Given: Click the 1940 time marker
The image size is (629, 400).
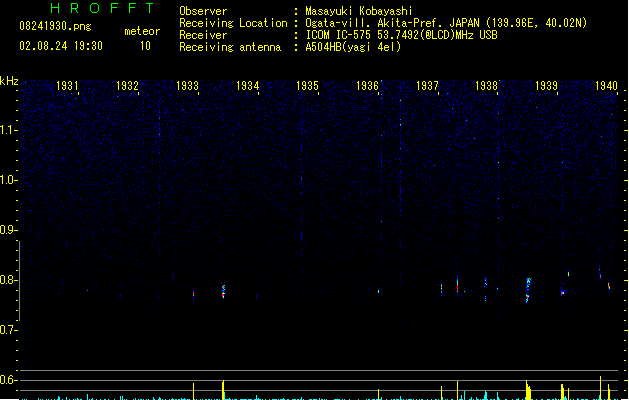Looking at the screenshot, I should (x=606, y=86).
